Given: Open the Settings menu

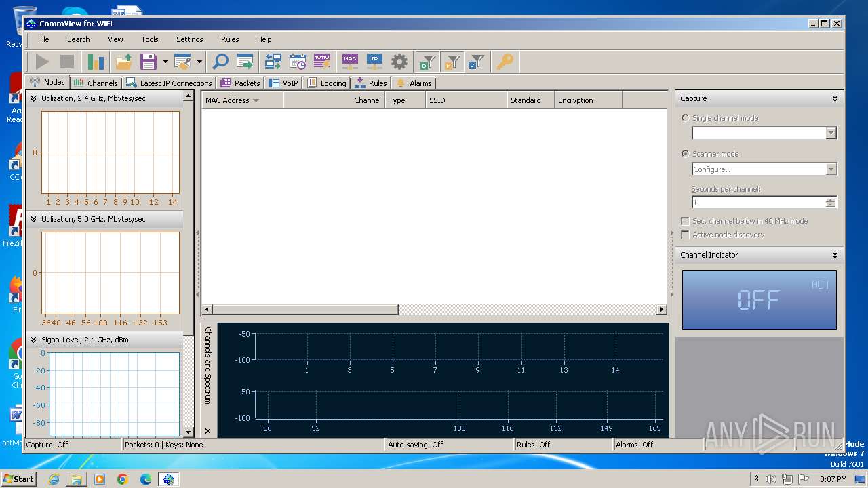Looking at the screenshot, I should pyautogui.click(x=190, y=39).
